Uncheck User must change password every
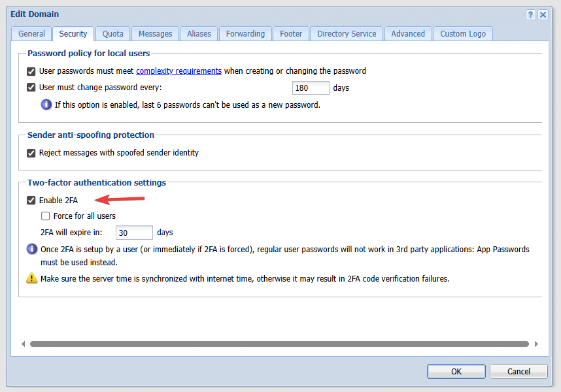561x392 pixels. 31,88
